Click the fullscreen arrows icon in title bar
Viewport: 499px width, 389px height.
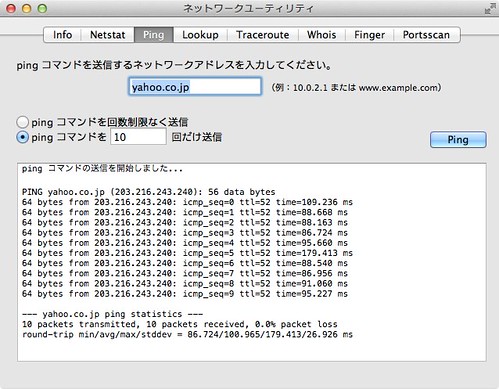tap(490, 9)
